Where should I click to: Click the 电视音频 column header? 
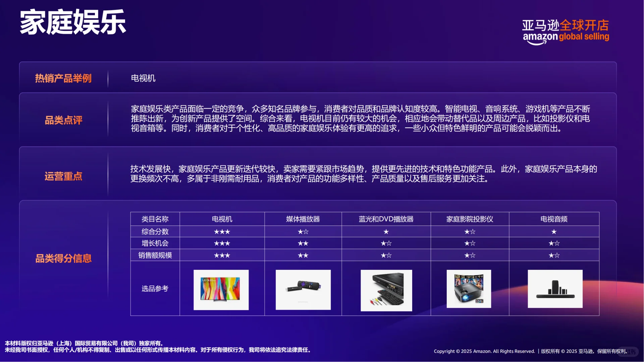point(554,219)
